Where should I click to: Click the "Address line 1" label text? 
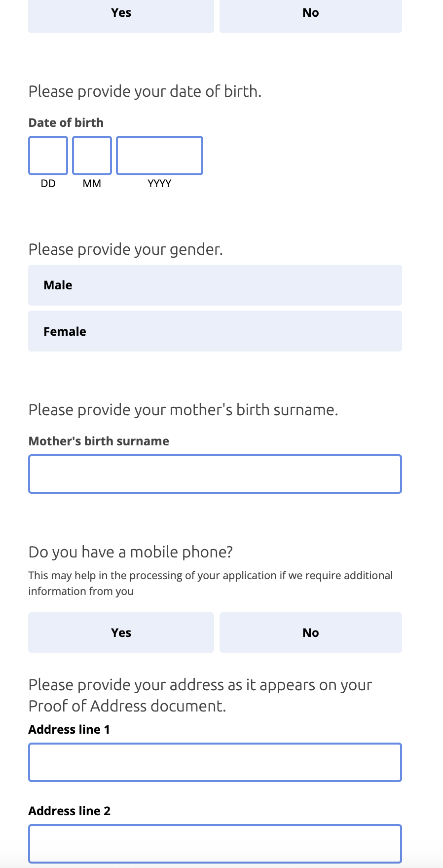click(x=69, y=729)
